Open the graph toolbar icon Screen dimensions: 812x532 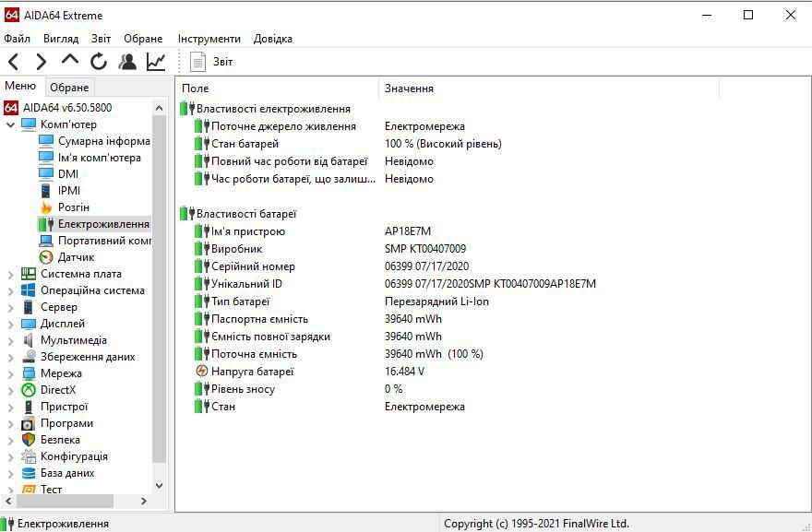click(156, 62)
